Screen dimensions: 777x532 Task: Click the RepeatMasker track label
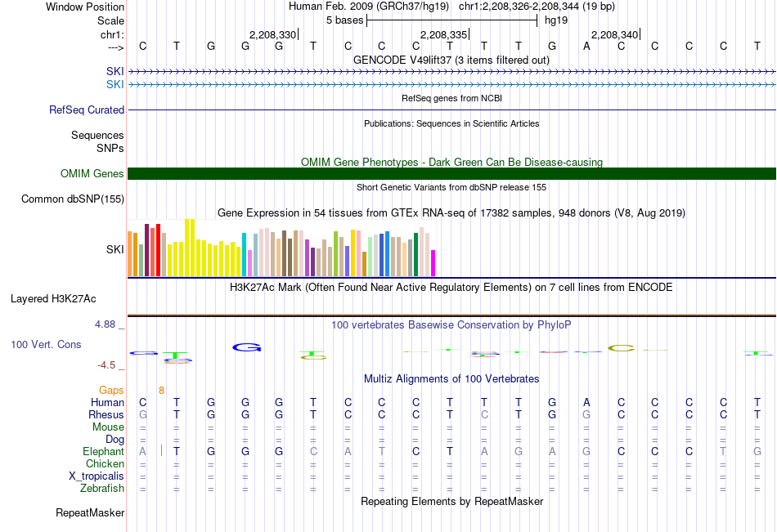tap(90, 512)
